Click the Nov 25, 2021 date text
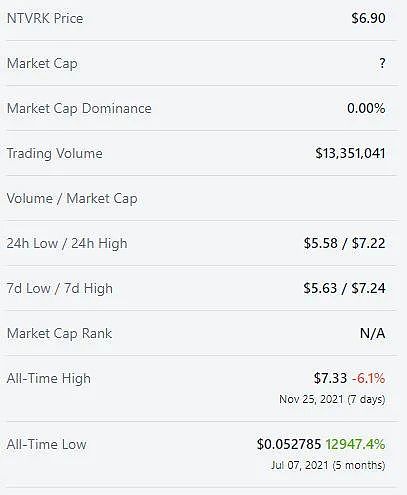The height and width of the screenshot is (495, 407). pos(311,399)
